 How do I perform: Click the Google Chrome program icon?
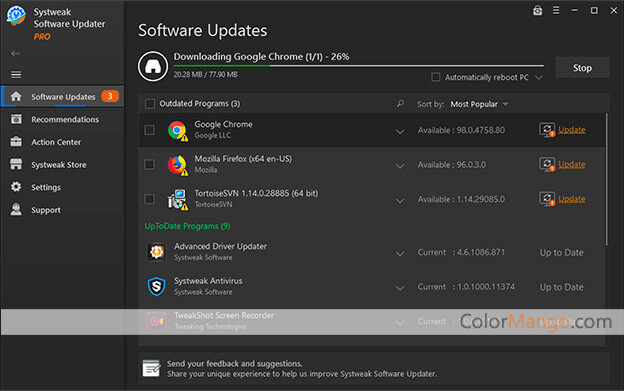(x=177, y=130)
